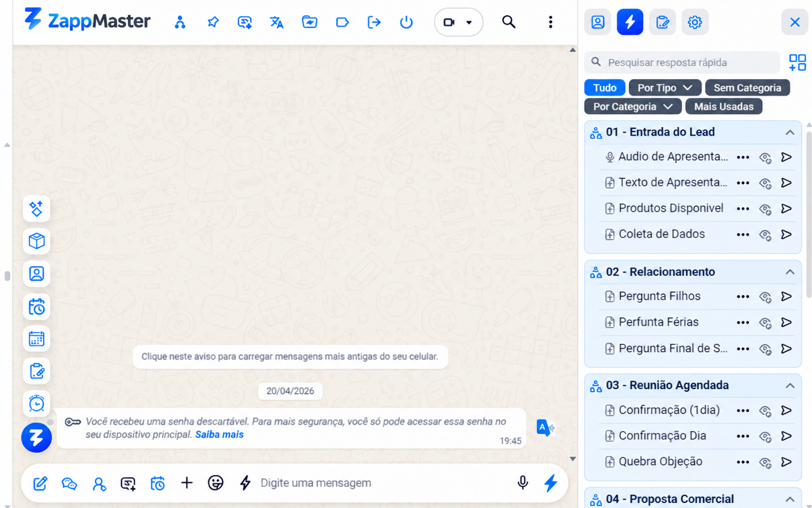The width and height of the screenshot is (812, 508).
Task: Preview the Pergunta Final de S... reply
Action: click(765, 349)
